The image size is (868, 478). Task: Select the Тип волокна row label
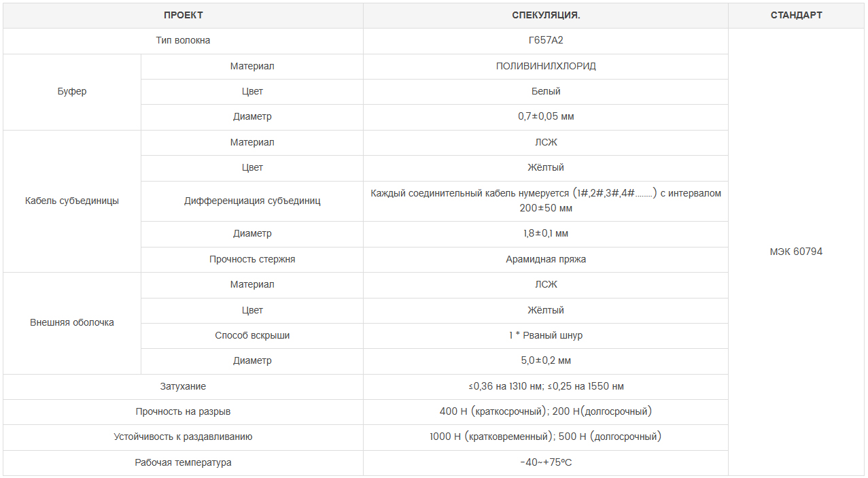(x=184, y=40)
